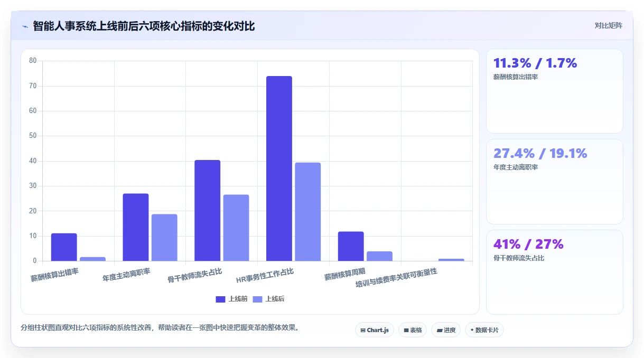Click the light 上线后 bar for 年度主动离职率

164,238
